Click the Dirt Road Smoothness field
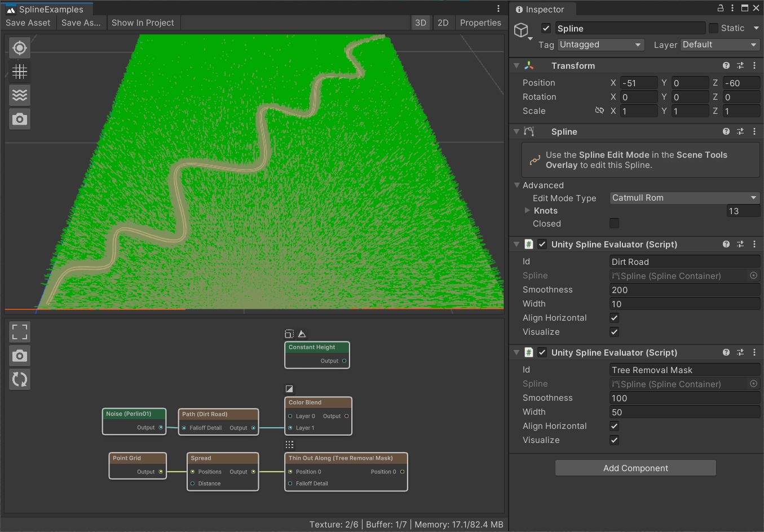 click(685, 290)
